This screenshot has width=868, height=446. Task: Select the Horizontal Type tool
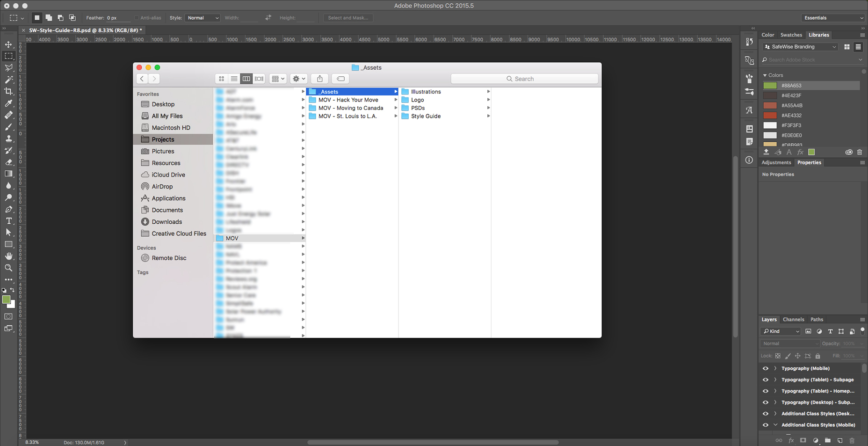8,221
